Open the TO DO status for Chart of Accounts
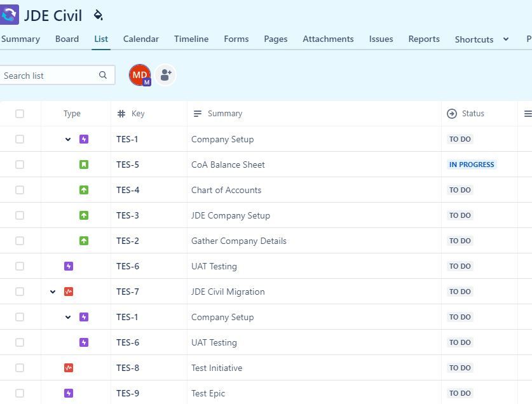Image resolution: width=532 pixels, height=404 pixels. [x=460, y=190]
